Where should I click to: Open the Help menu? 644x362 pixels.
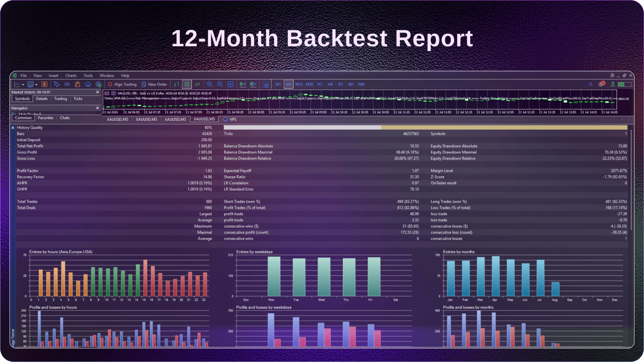(125, 76)
